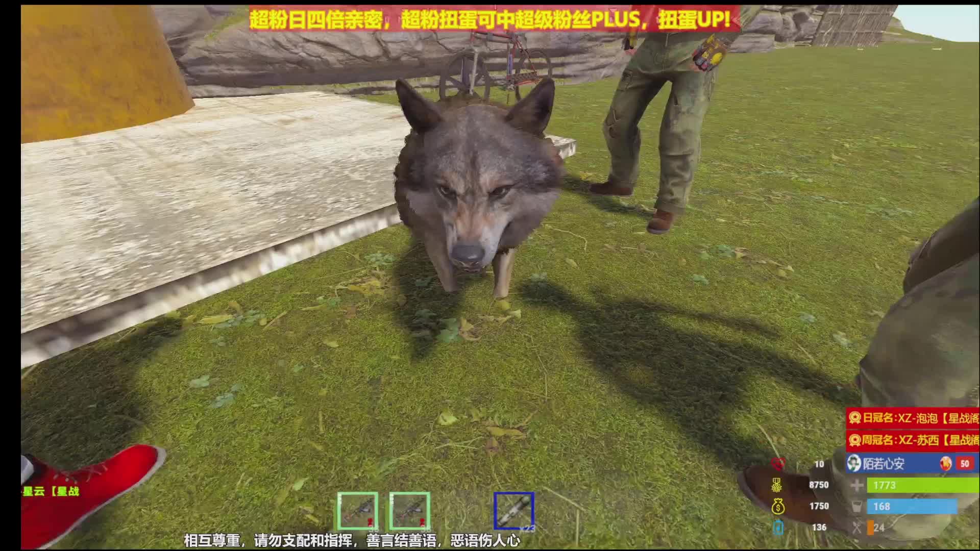Open the 周冠名 XZ-苏西 weekly sponsor banner
This screenshot has height=551, width=980.
click(x=913, y=440)
